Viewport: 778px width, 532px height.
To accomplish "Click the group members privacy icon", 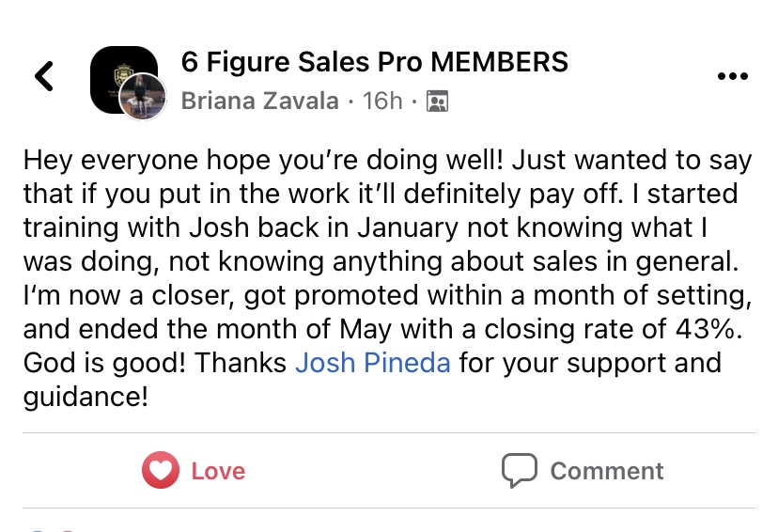I will click(438, 102).
